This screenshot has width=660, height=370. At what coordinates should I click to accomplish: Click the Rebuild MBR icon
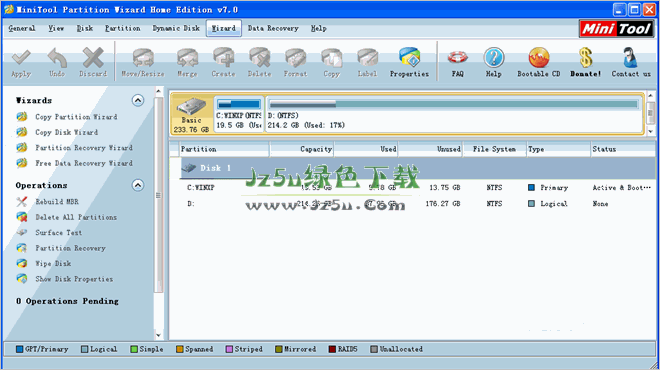pyautogui.click(x=21, y=202)
